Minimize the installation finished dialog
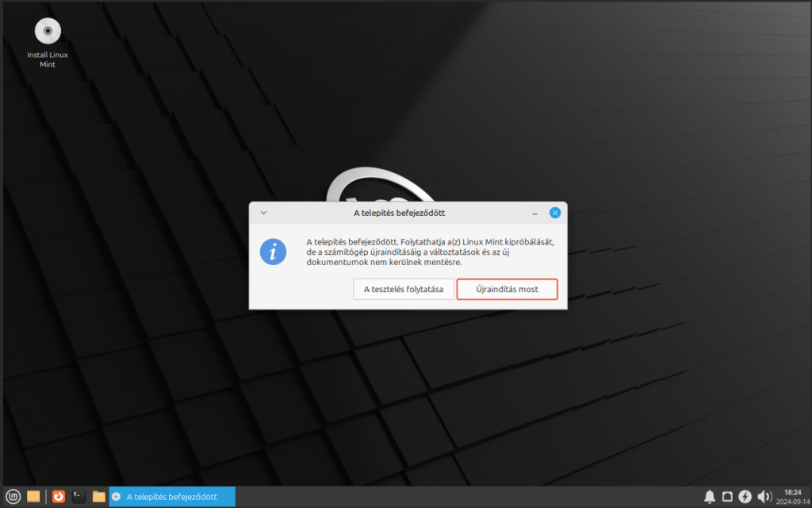 pos(535,213)
